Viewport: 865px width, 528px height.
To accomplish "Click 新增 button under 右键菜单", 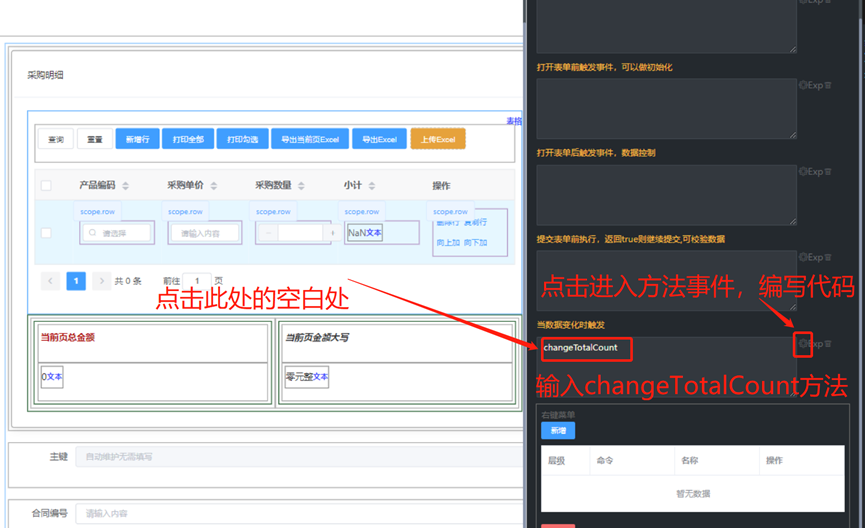I will click(x=558, y=430).
